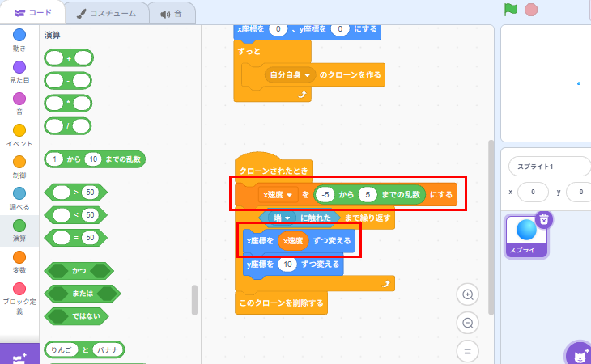This screenshot has width=591, height=364.
Task: Zoom out the code workspace
Action: 468,323
